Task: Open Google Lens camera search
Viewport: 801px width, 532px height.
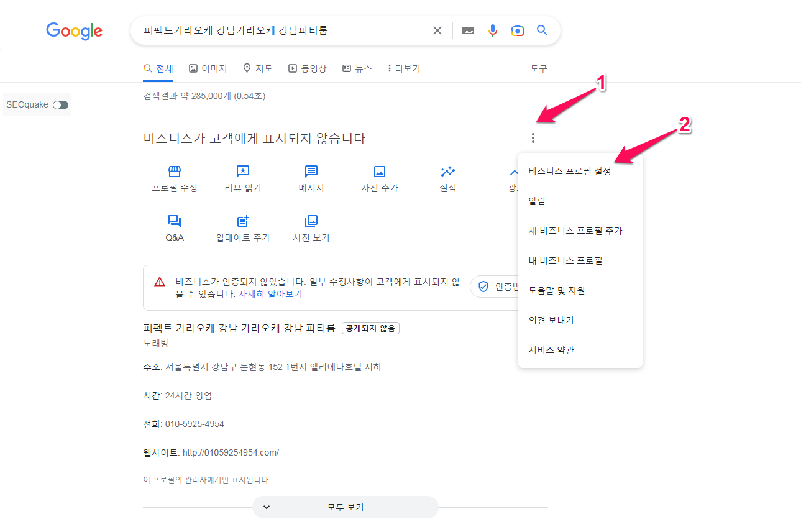Action: click(517, 30)
